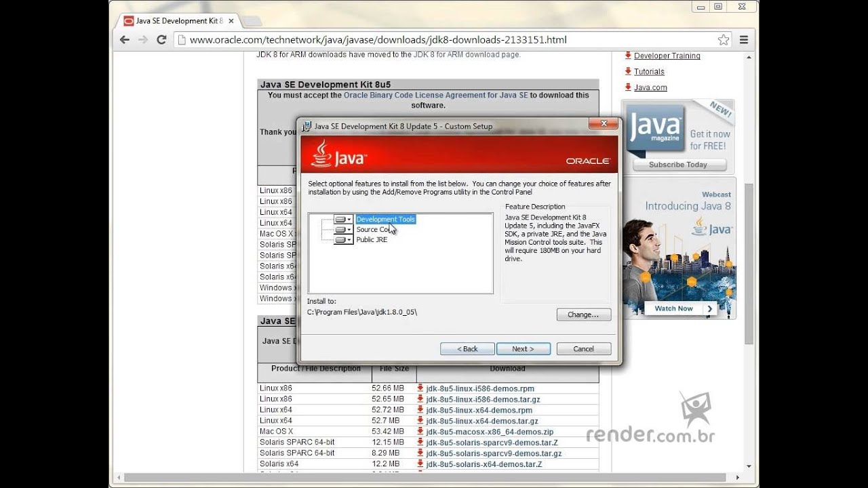Select Public JRE in feature tree
Image resolution: width=868 pixels, height=488 pixels.
tap(372, 240)
